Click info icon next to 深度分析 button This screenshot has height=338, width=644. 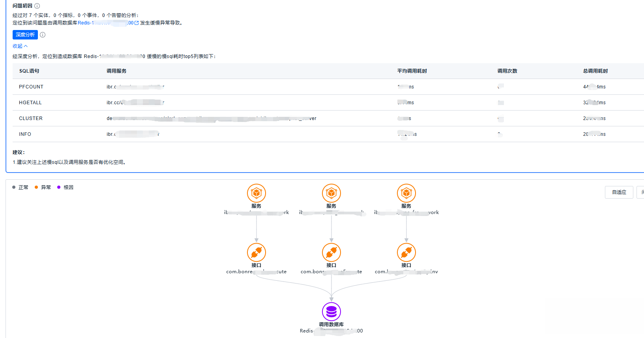(x=43, y=35)
